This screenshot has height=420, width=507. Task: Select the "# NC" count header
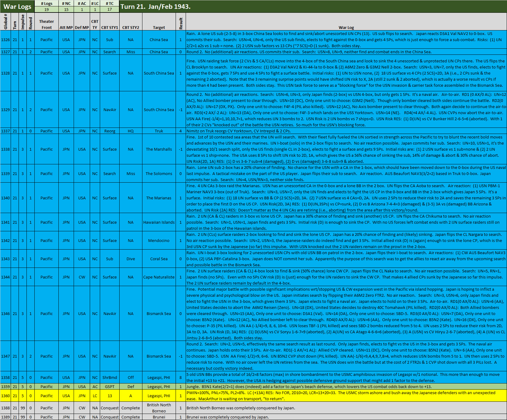[x=66, y=3]
